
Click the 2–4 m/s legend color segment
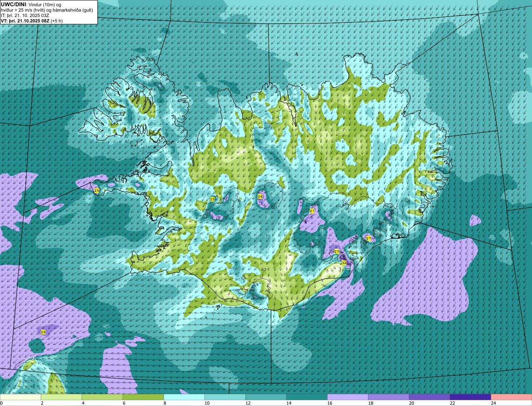(x=62, y=397)
